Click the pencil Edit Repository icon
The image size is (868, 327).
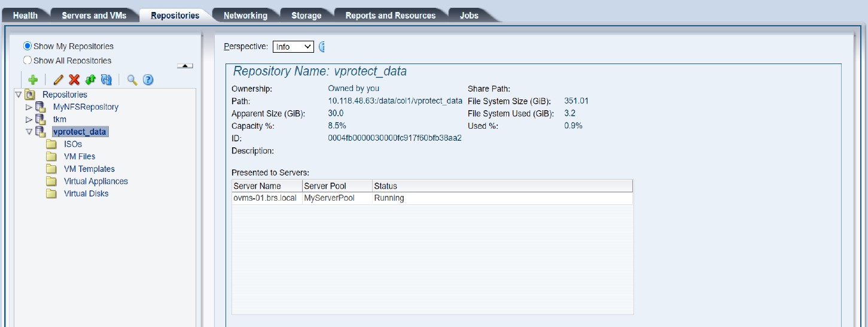(x=59, y=80)
